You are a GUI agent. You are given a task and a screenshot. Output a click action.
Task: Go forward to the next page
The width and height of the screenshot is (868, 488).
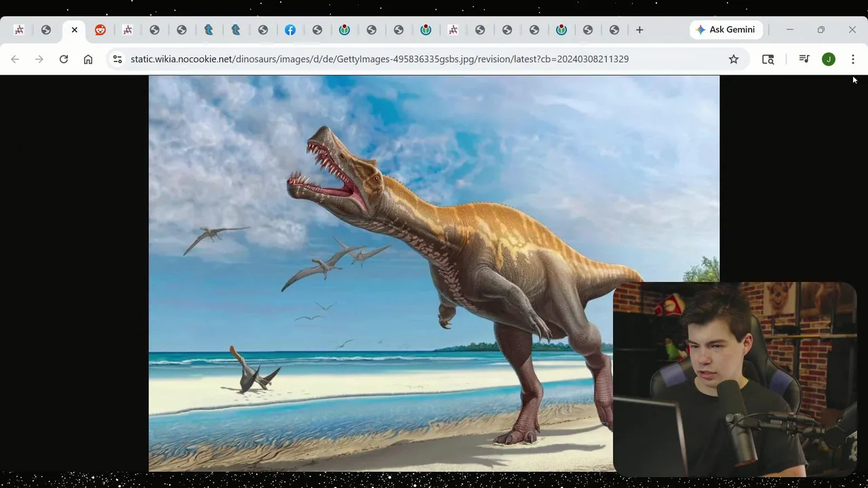tap(39, 59)
